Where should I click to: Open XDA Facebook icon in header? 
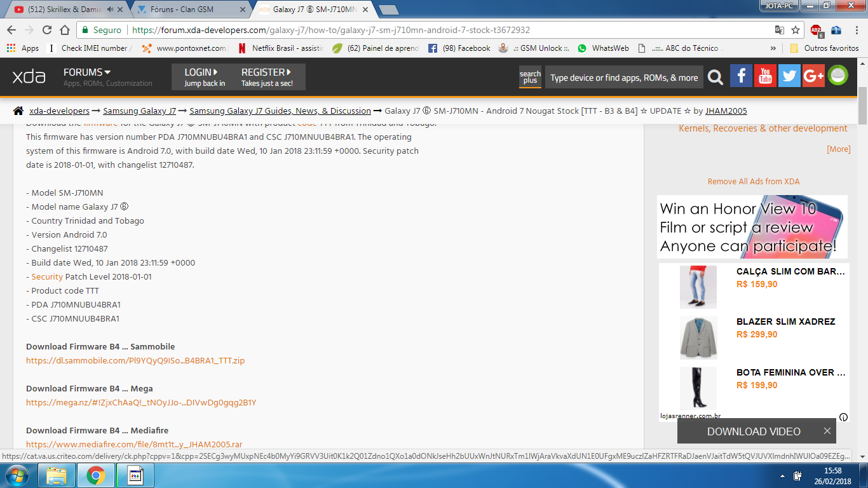(x=741, y=76)
